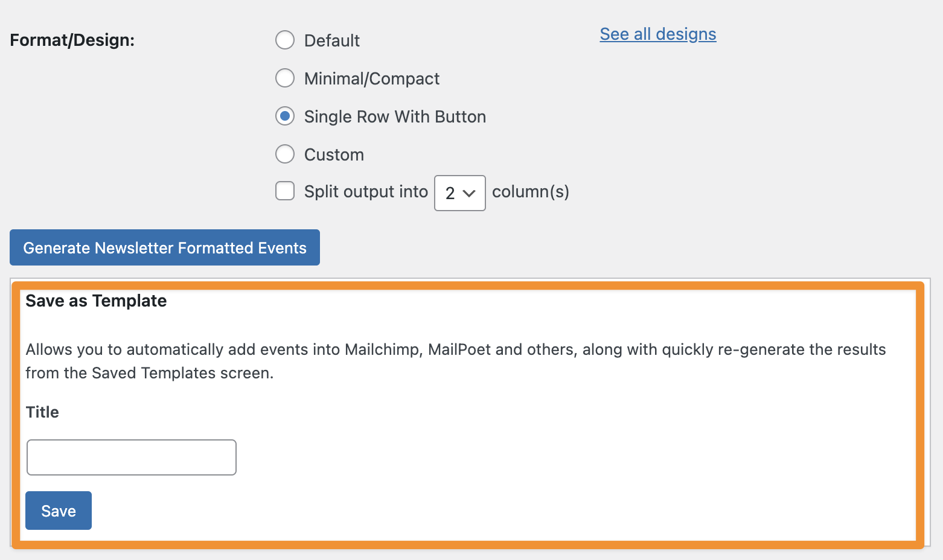Open the See all designs link
This screenshot has height=560, width=943.
coord(657,34)
